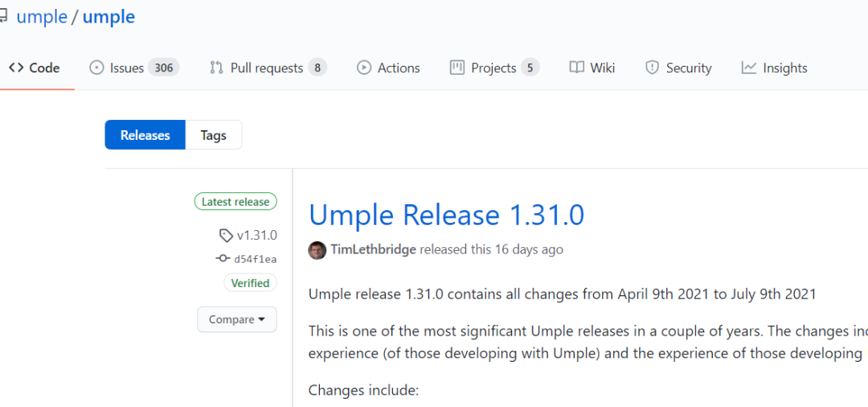This screenshot has width=868, height=407.
Task: Click the commit icon beside d54f1ea
Action: [223, 258]
